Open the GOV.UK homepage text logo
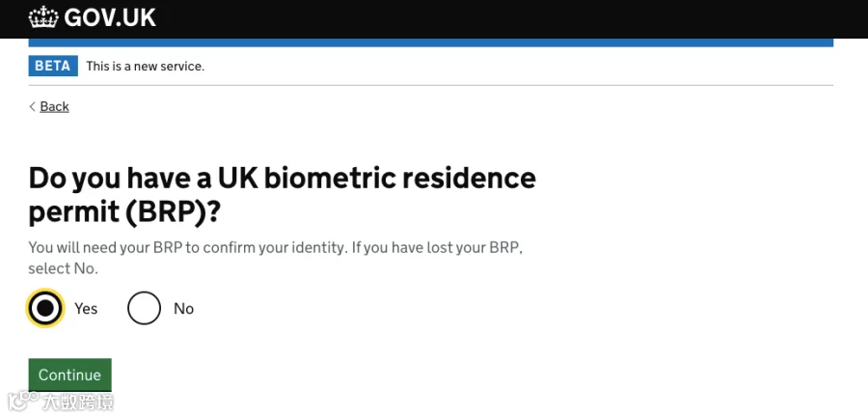Image resolution: width=868 pixels, height=418 pixels. click(110, 17)
